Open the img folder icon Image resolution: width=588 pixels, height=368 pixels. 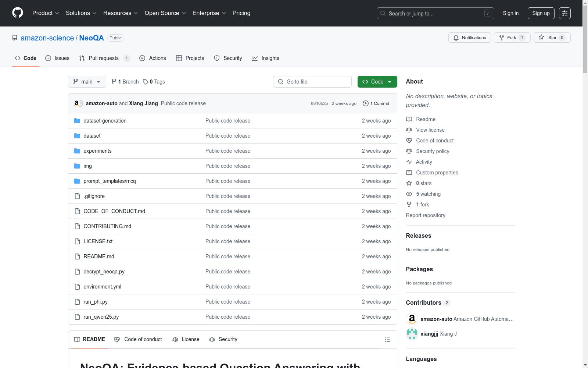coord(77,166)
